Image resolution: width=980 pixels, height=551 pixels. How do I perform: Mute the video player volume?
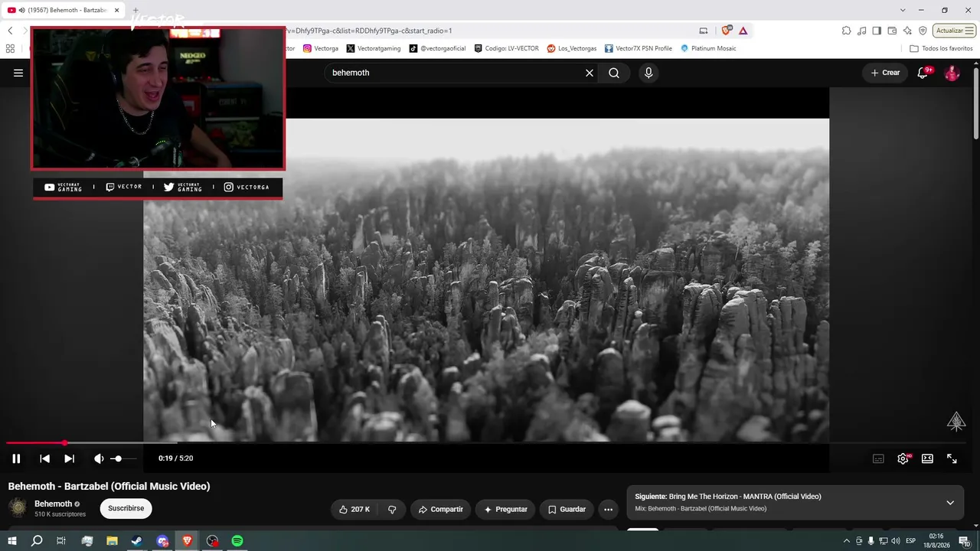pos(99,458)
